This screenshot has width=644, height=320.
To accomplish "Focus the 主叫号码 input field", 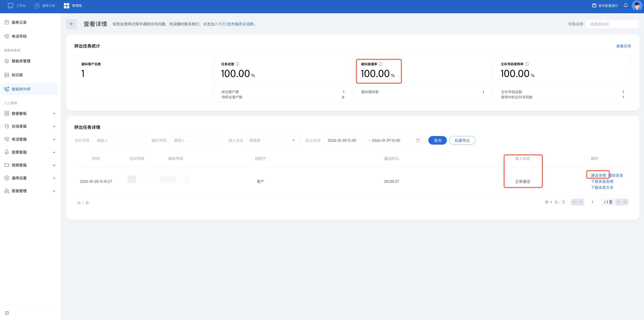I will point(119,140).
